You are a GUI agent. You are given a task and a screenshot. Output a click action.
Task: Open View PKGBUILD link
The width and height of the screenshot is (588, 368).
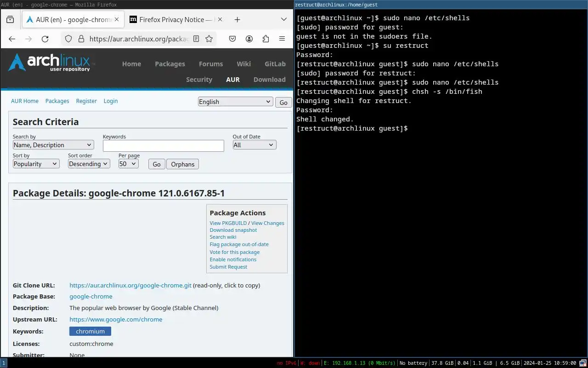pyautogui.click(x=228, y=223)
